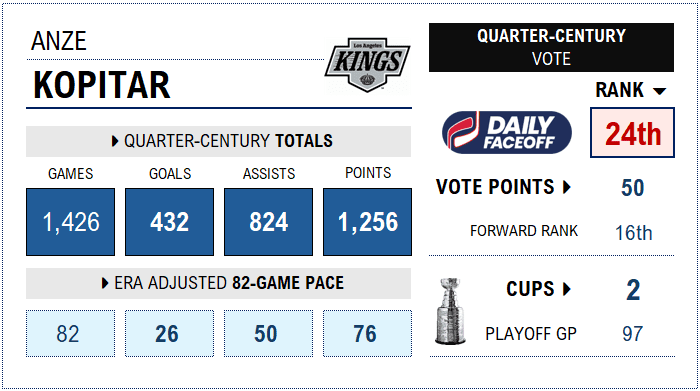The width and height of the screenshot is (700, 391).
Task: Click the arrow next to Vote Points
Action: 567,187
